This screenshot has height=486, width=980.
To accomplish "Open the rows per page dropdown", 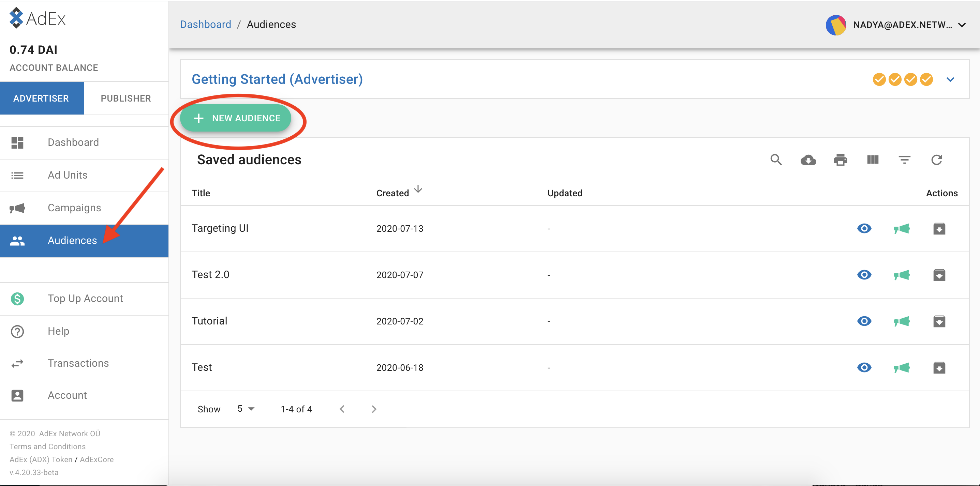I will (246, 409).
